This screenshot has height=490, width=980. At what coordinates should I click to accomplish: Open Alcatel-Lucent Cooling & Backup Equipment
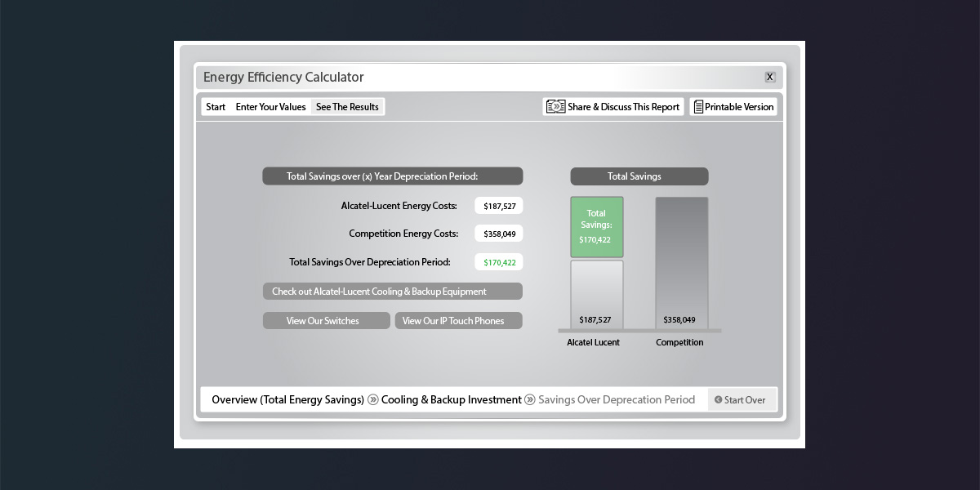(392, 292)
